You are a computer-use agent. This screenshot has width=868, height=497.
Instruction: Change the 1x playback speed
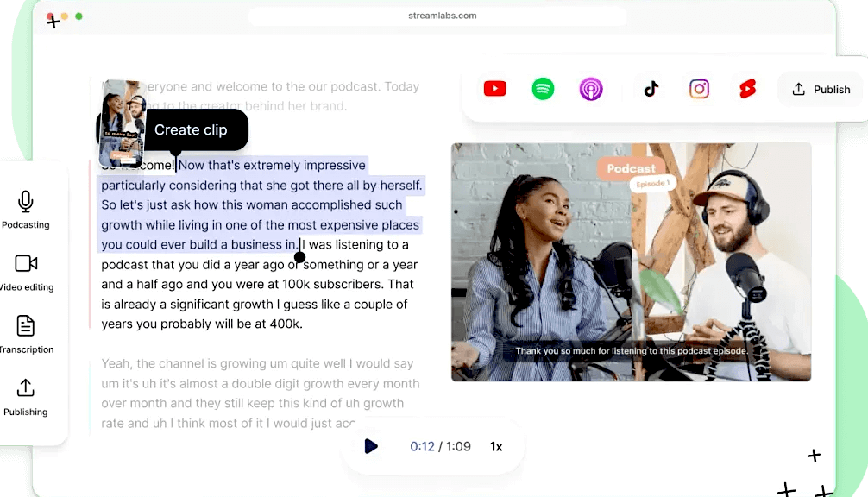point(496,446)
